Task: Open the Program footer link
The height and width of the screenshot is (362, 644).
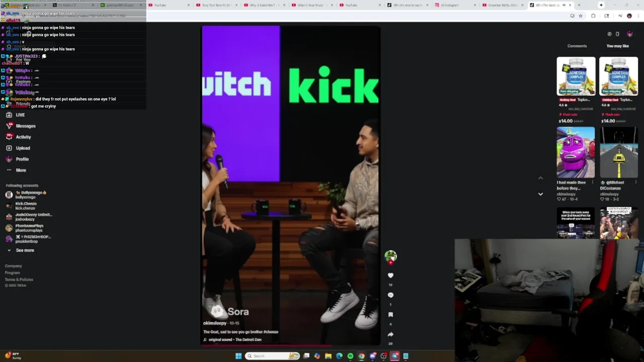Action: pyautogui.click(x=12, y=273)
